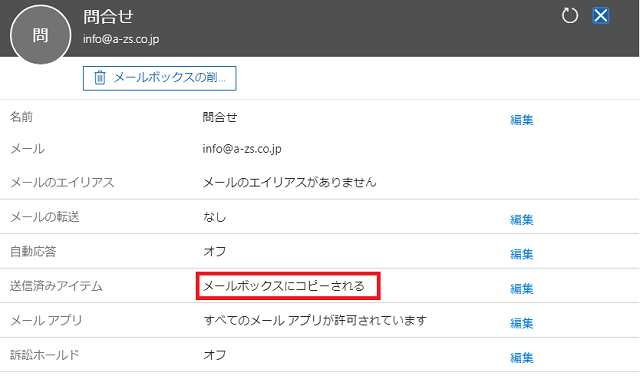Click the 訴訟ホールド label

[45, 355]
